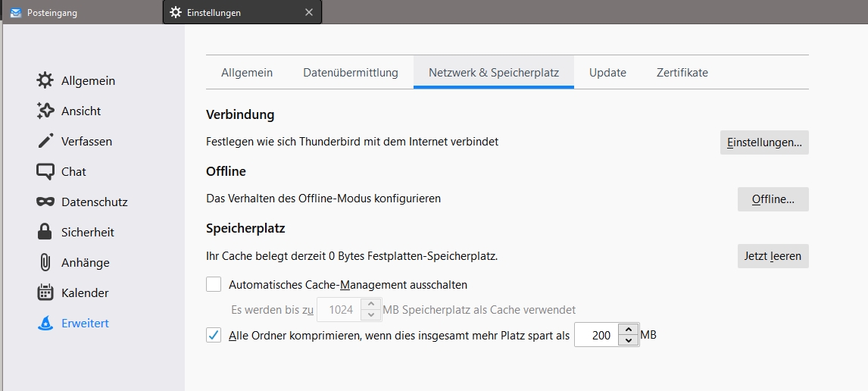Select the Chat speech bubble icon
This screenshot has width=868, height=391.
tap(45, 171)
